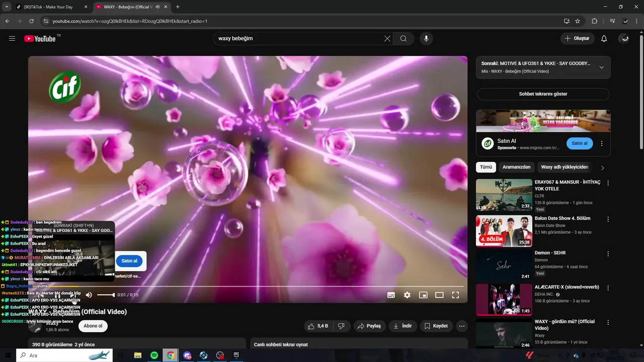Select the Waxy adlı yükleyiciden chip
This screenshot has height=362, width=644.
(x=565, y=167)
